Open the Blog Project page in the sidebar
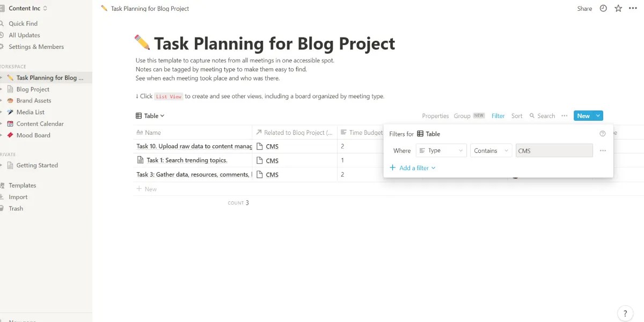 (32, 89)
